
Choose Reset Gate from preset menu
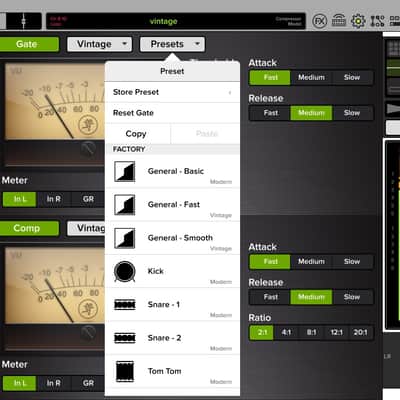[x=172, y=113]
